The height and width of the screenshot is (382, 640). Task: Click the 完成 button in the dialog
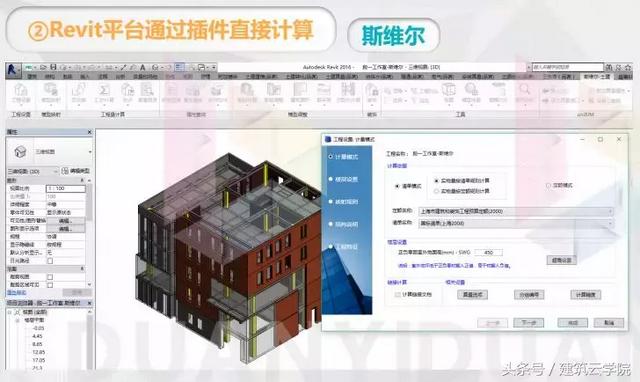(573, 323)
